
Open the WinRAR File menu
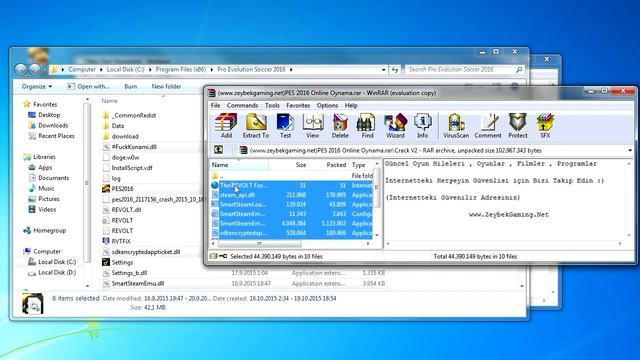click(216, 105)
